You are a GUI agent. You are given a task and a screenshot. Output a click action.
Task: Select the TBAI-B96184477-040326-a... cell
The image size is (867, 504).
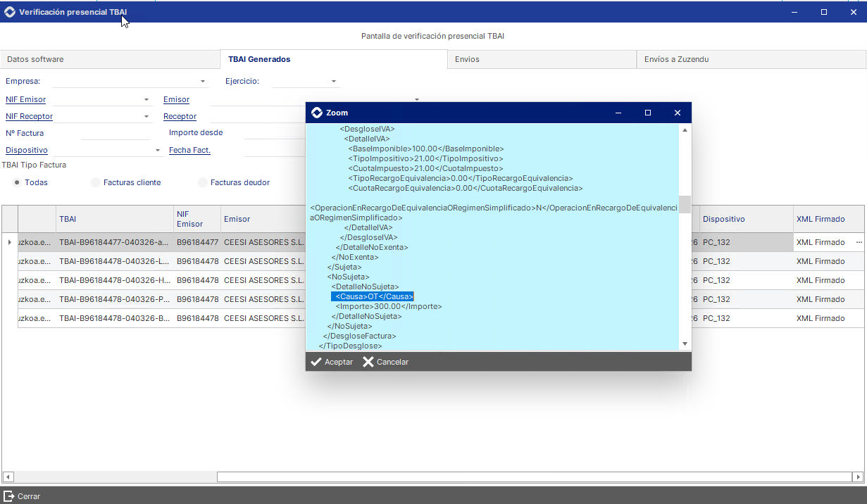(115, 242)
